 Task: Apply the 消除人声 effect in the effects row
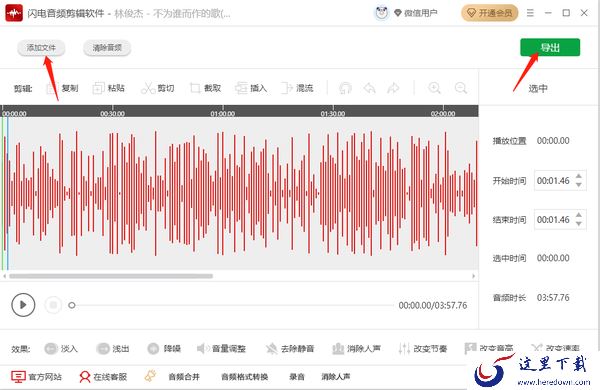(x=356, y=349)
